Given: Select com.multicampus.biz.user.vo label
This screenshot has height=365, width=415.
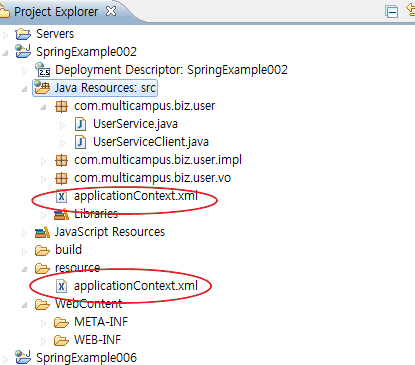Looking at the screenshot, I should [x=153, y=178].
